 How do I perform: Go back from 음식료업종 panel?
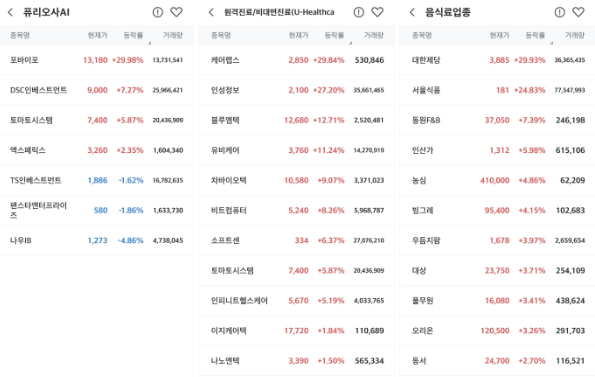tap(412, 13)
